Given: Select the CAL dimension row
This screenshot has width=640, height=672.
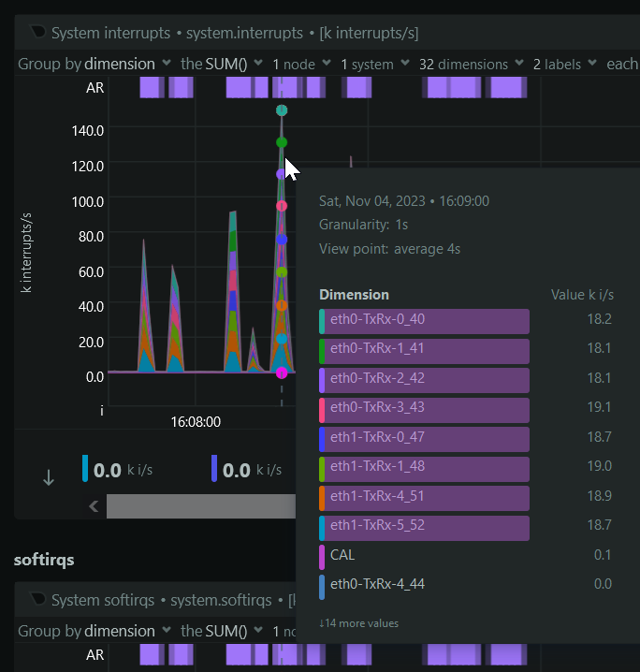Looking at the screenshot, I should pos(467,556).
